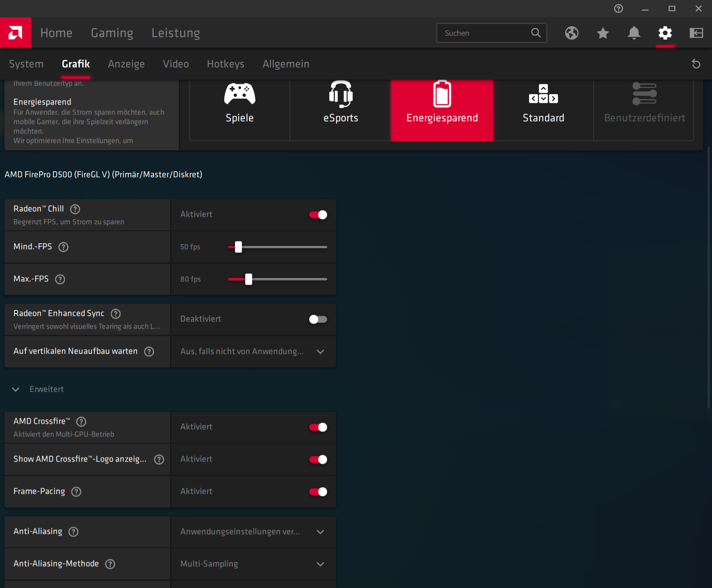Show help for AMD Crossfire
712x588 pixels.
click(81, 421)
